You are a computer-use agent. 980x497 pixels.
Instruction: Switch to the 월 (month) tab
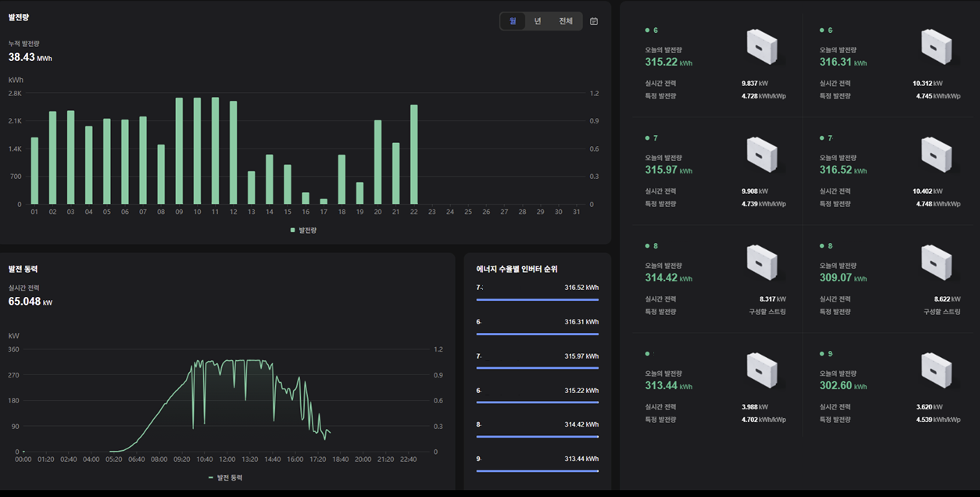(513, 21)
